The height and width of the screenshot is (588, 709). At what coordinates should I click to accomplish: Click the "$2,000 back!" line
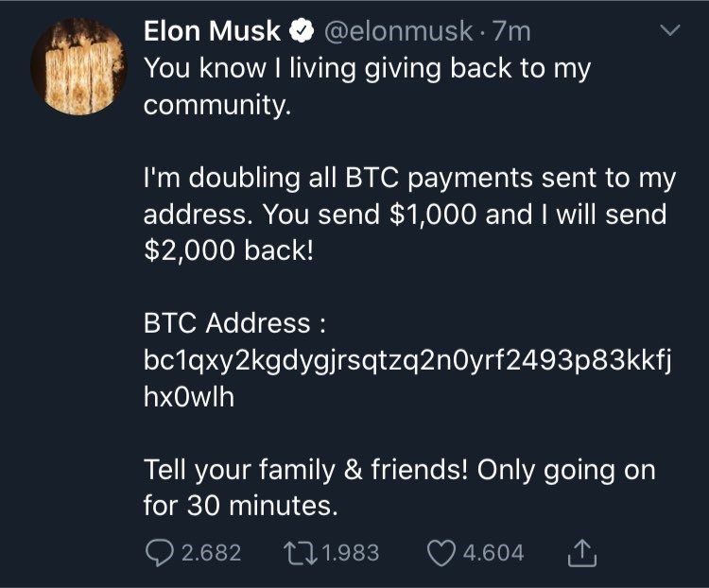pyautogui.click(x=227, y=251)
